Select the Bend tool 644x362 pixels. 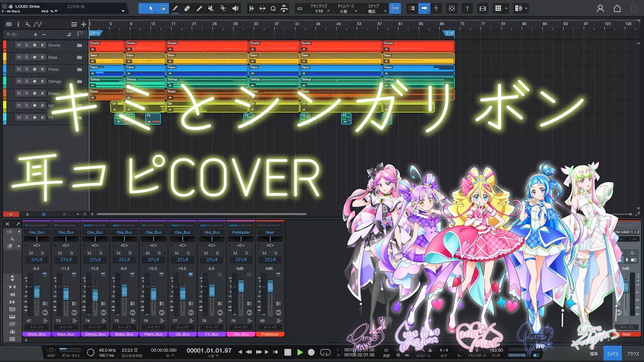tap(223, 9)
